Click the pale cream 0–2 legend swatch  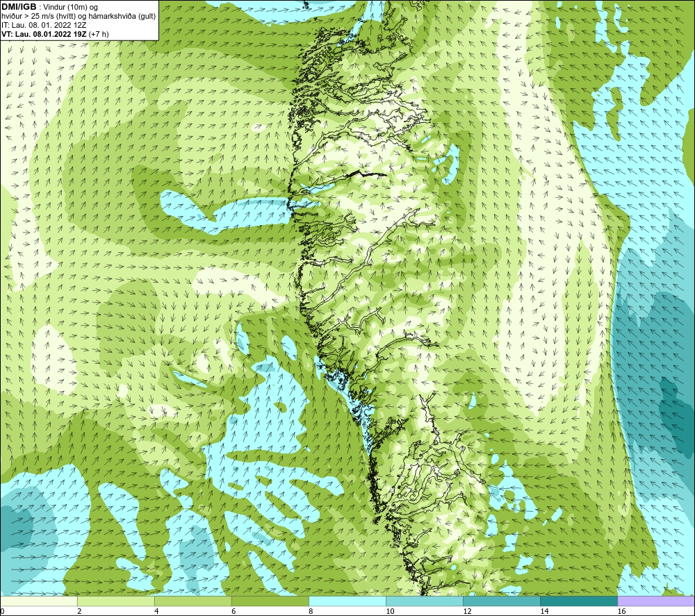click(x=39, y=601)
